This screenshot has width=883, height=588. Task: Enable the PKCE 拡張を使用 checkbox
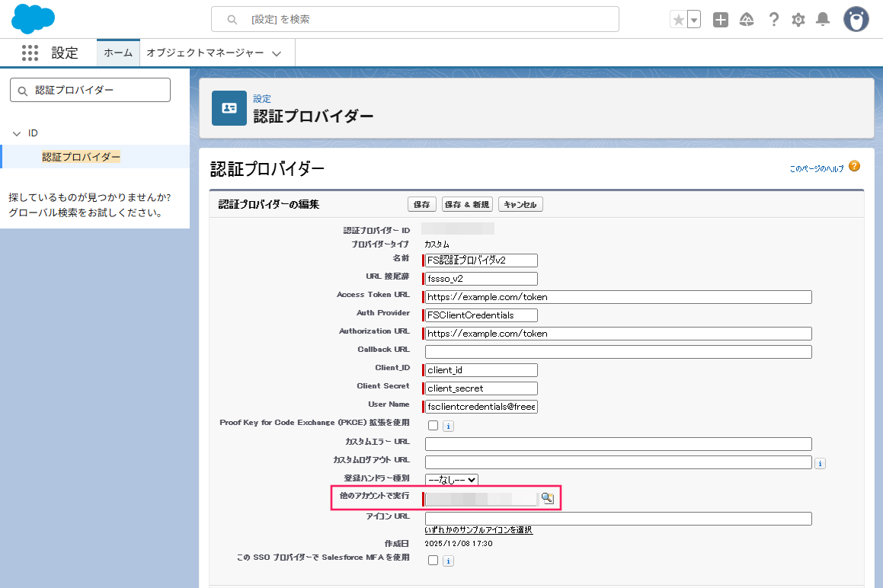tap(433, 426)
